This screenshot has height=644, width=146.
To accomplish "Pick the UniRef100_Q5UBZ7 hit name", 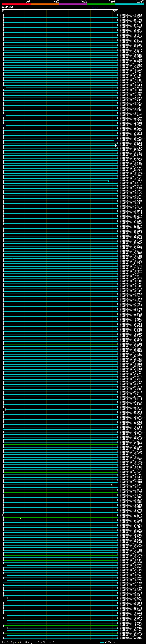I will 131,500.
